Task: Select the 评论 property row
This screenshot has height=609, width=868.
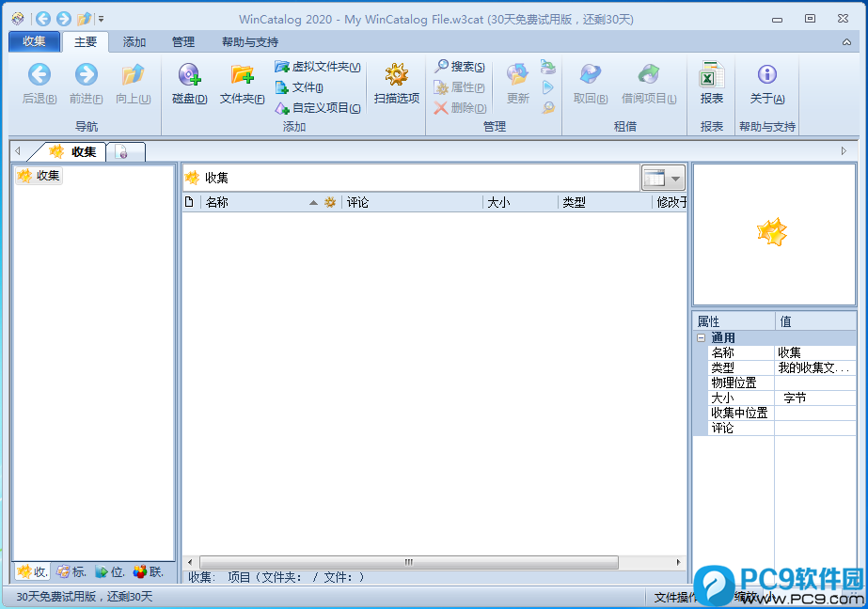Action: (781, 428)
